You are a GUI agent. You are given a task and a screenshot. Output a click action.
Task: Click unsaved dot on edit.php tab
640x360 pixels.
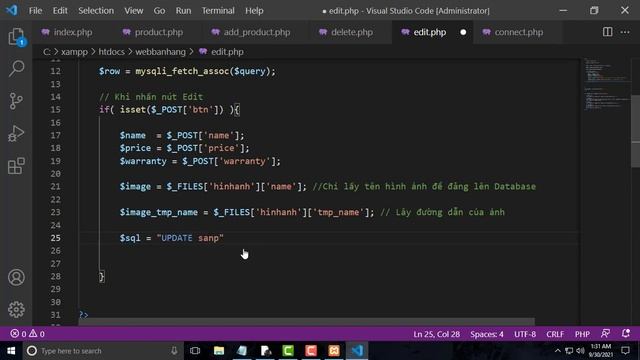463,32
